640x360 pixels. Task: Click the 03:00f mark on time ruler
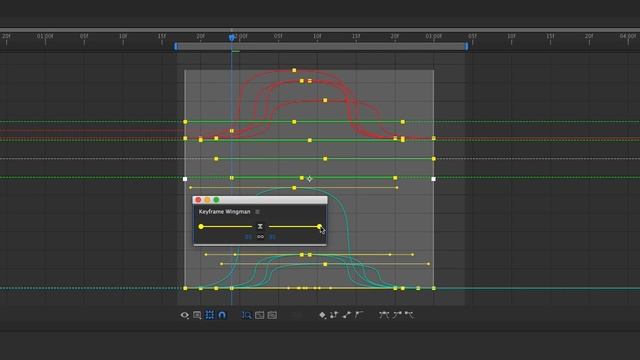(433, 36)
